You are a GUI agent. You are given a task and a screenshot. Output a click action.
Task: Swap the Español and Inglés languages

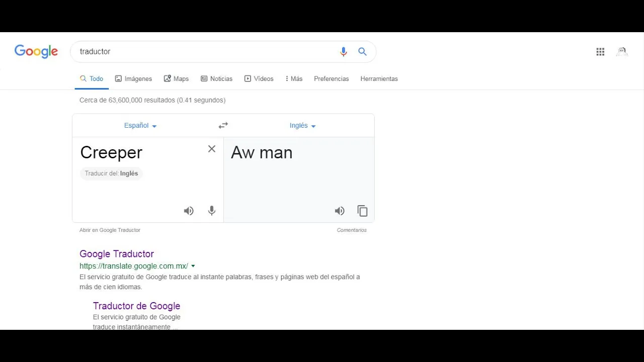click(223, 125)
